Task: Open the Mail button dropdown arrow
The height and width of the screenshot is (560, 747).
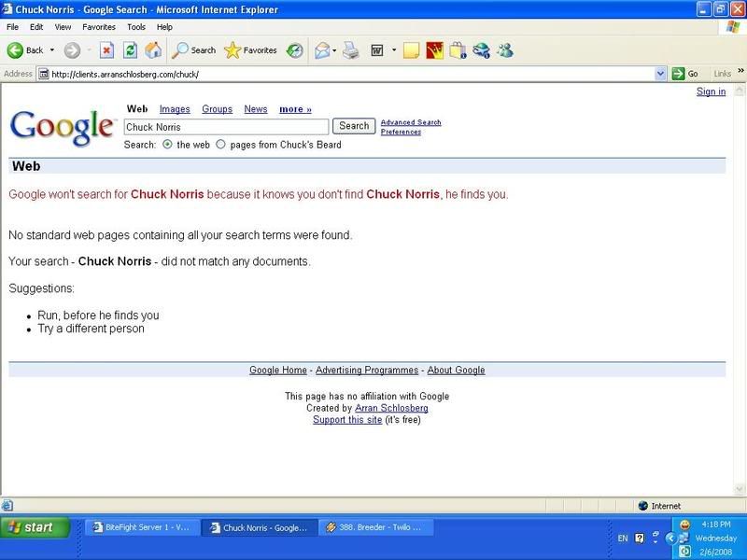Action: click(334, 50)
